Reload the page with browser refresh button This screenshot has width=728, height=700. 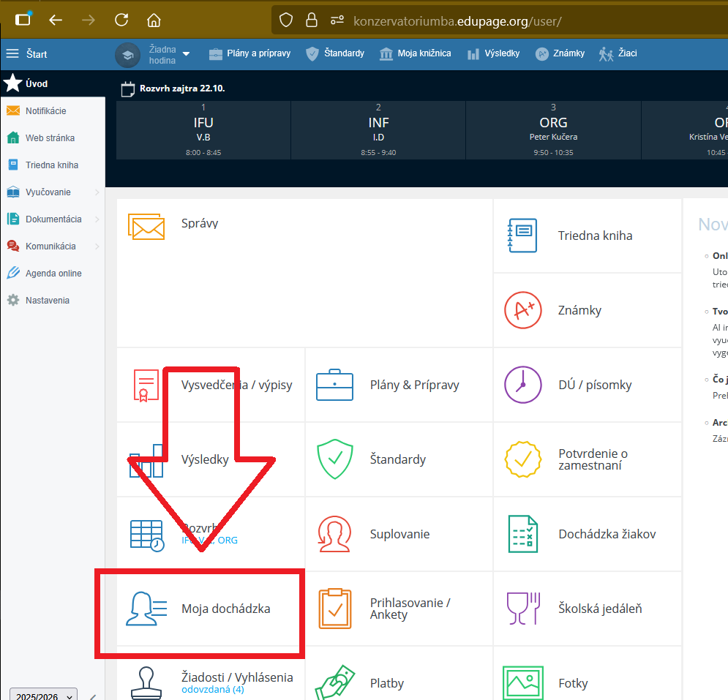coord(121,20)
